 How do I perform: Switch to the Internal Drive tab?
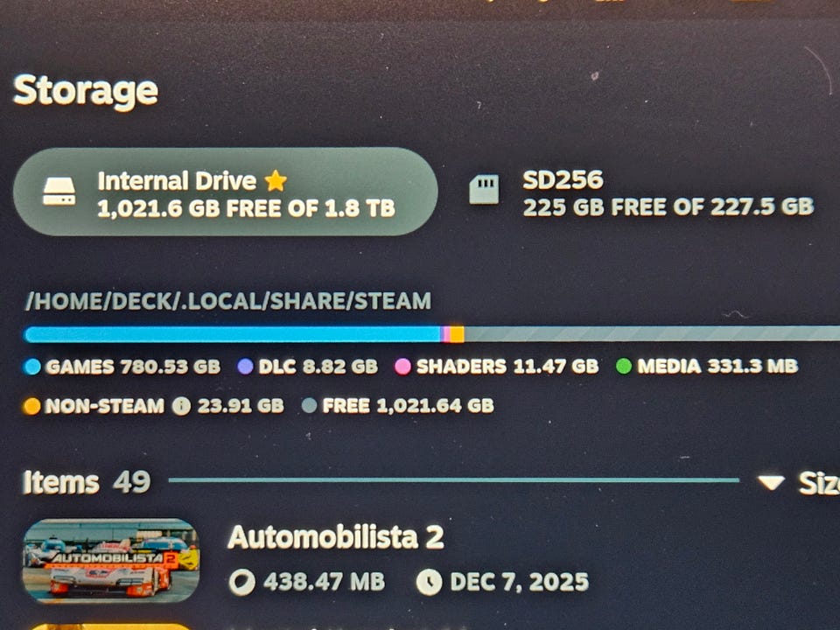pos(226,192)
